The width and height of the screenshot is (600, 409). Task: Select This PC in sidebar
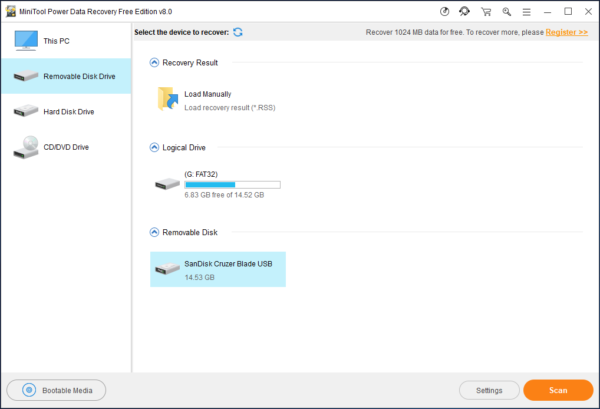[66, 41]
